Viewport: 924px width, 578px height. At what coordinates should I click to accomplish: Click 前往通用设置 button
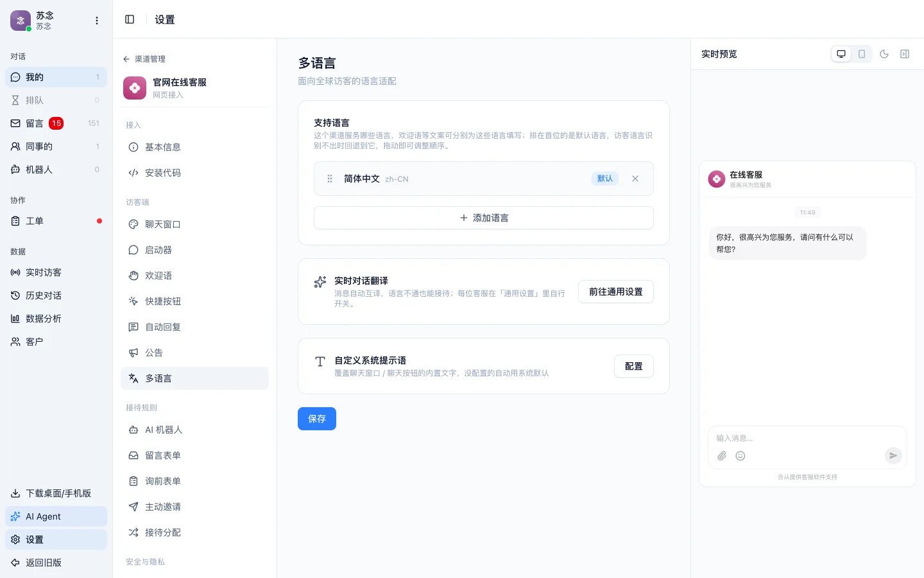pos(616,292)
